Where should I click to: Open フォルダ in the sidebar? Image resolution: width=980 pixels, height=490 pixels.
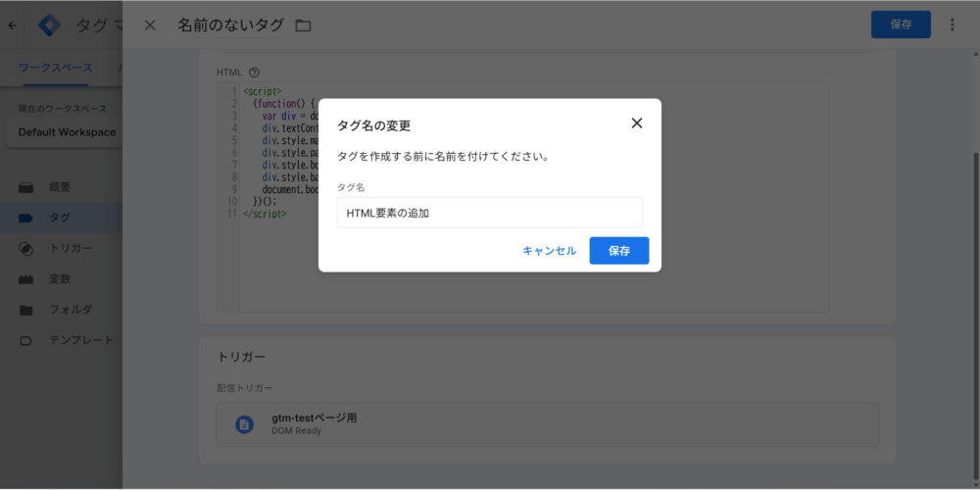coord(70,310)
